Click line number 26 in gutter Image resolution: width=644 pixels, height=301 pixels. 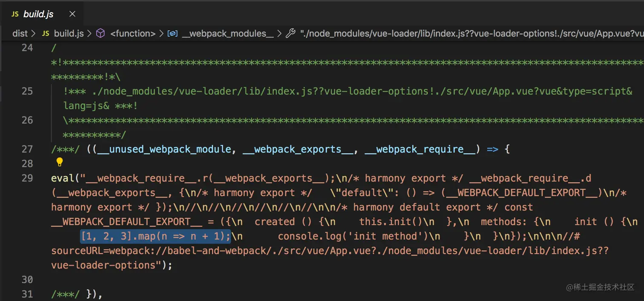27,120
